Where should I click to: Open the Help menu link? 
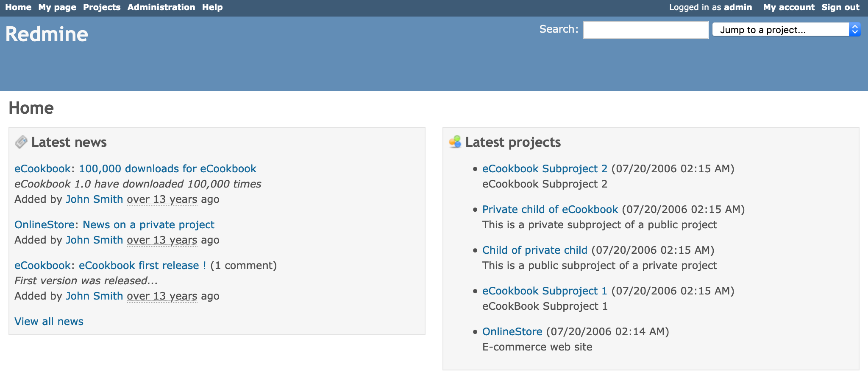(x=212, y=7)
